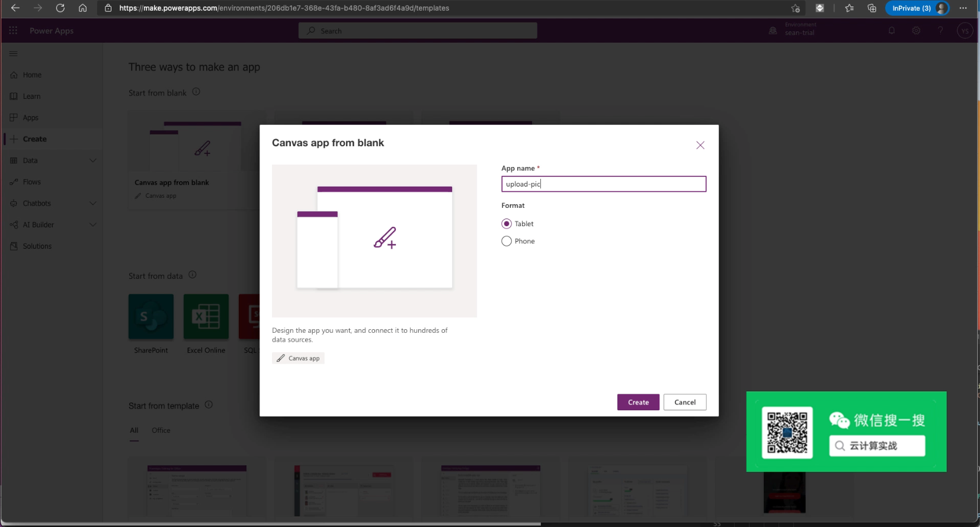
Task: Switch to the All templates tab
Action: 134,430
